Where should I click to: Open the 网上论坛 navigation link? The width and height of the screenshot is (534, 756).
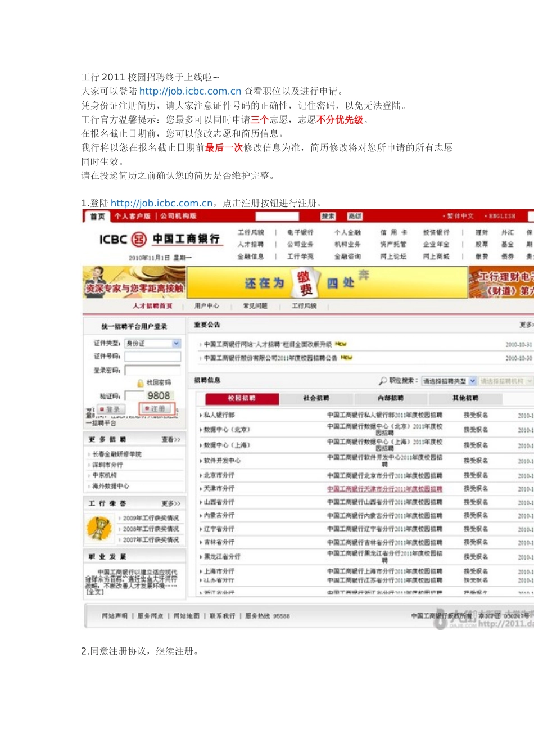coord(393,256)
